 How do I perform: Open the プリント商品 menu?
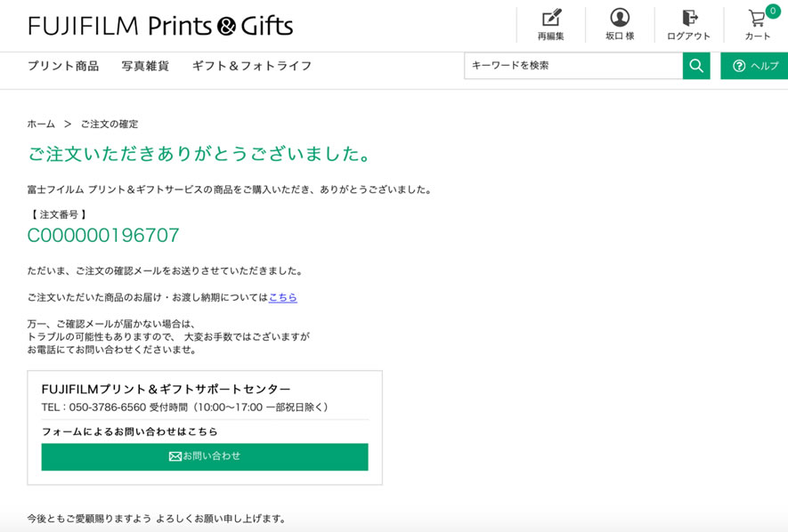point(63,66)
